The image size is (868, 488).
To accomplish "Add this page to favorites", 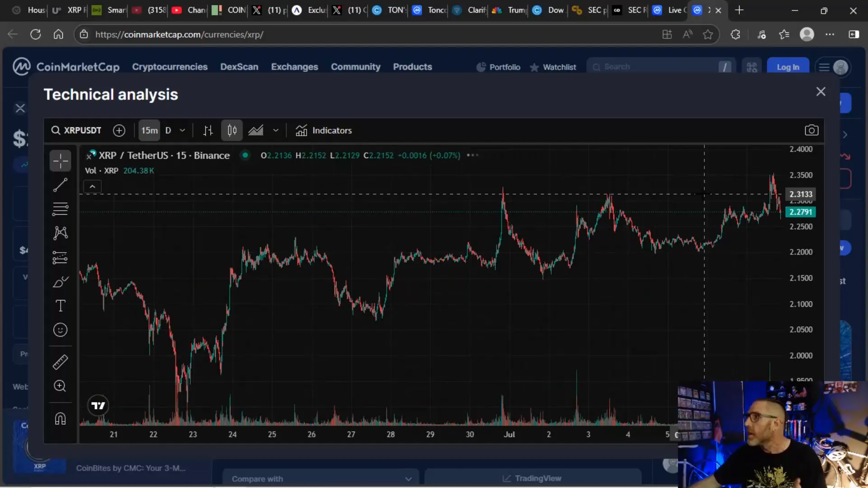I will tap(708, 34).
